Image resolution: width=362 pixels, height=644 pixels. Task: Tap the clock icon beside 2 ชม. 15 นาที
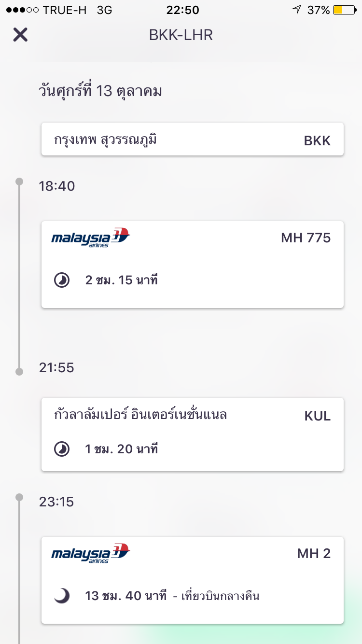pos(62,280)
